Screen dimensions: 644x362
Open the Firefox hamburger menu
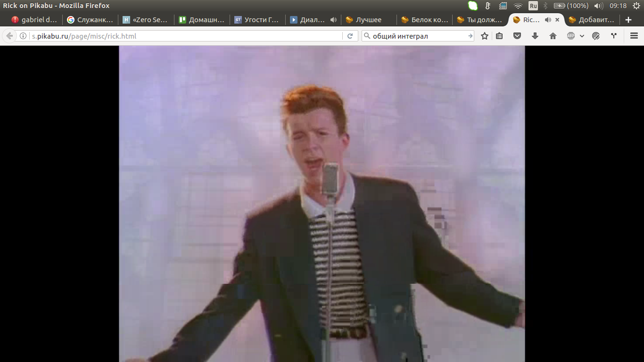pyautogui.click(x=634, y=36)
